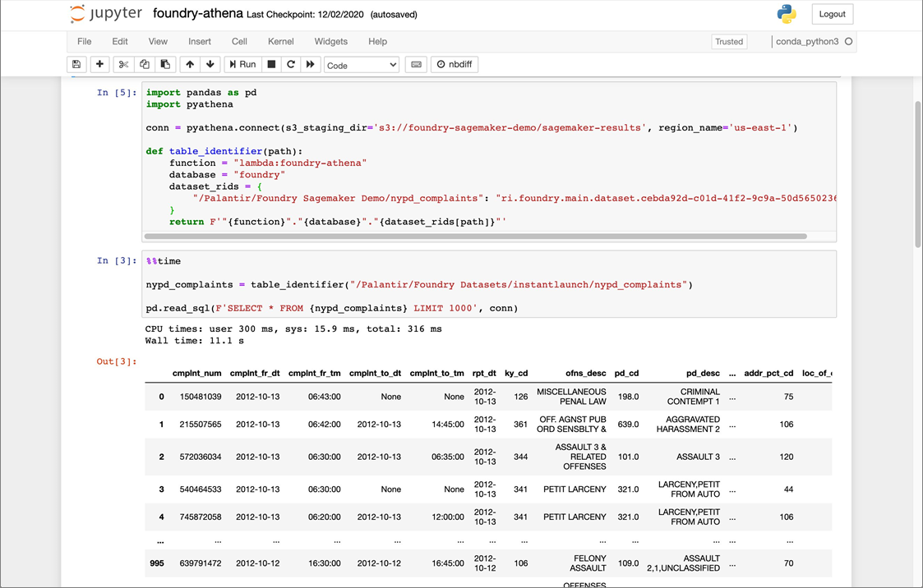Select the In [3] prompt
The width and height of the screenshot is (923, 588).
(117, 260)
